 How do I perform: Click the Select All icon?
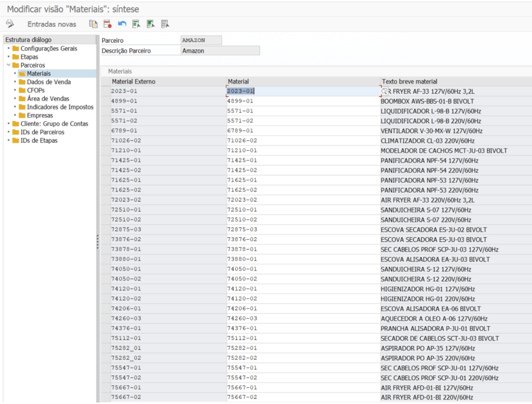click(136, 24)
